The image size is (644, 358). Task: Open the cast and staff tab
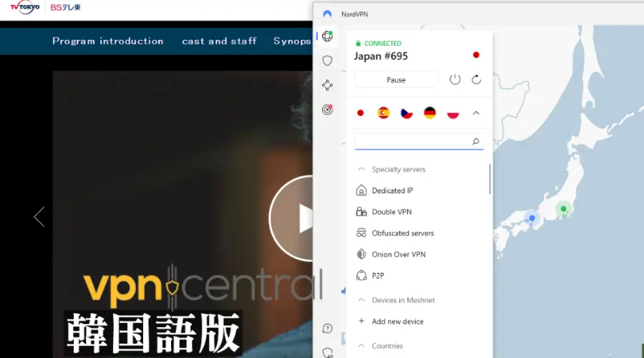(x=220, y=41)
